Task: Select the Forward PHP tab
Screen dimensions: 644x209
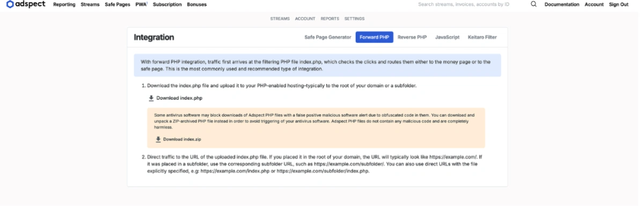Action: click(x=375, y=37)
